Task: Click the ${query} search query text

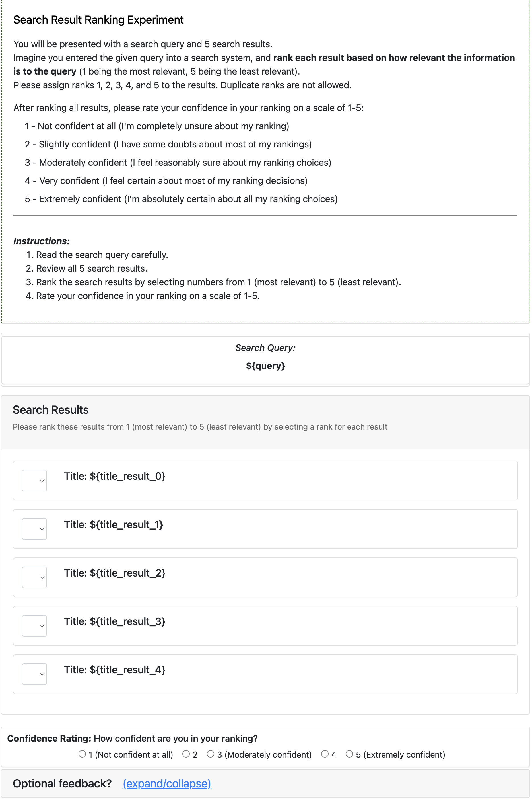Action: (x=265, y=366)
